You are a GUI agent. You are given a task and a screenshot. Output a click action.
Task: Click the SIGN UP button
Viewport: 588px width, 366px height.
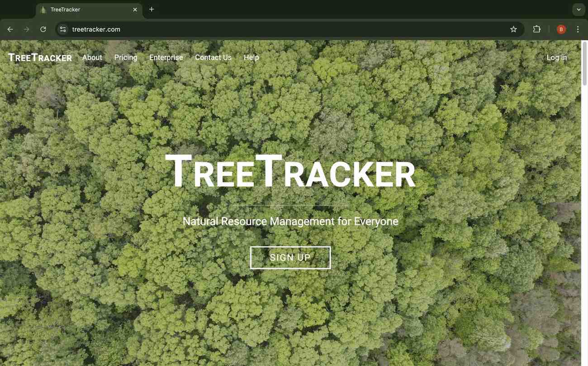290,257
